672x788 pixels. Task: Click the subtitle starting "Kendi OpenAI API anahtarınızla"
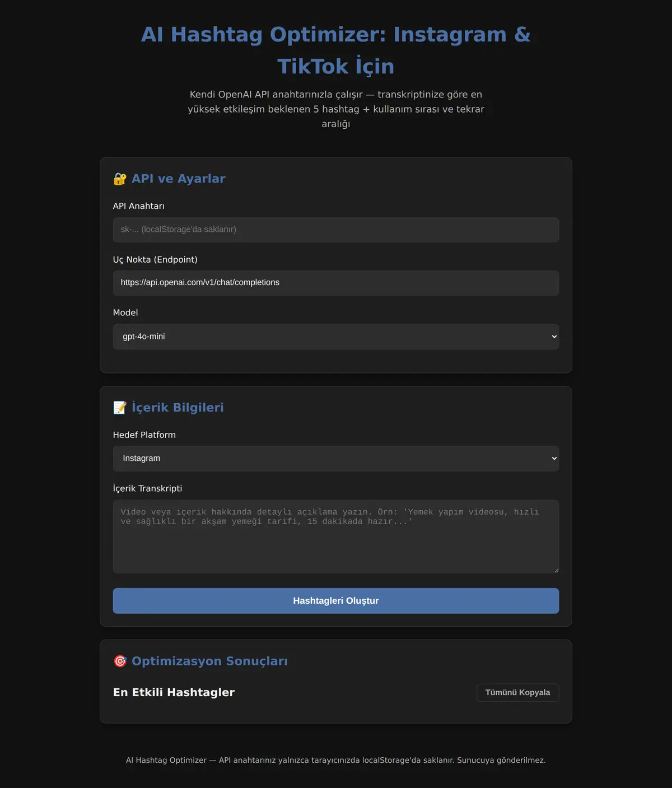point(336,109)
